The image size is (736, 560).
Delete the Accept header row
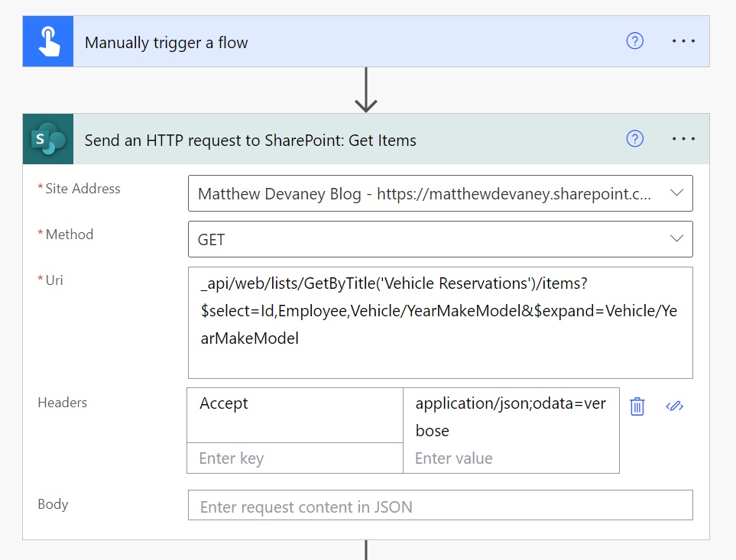coord(637,406)
